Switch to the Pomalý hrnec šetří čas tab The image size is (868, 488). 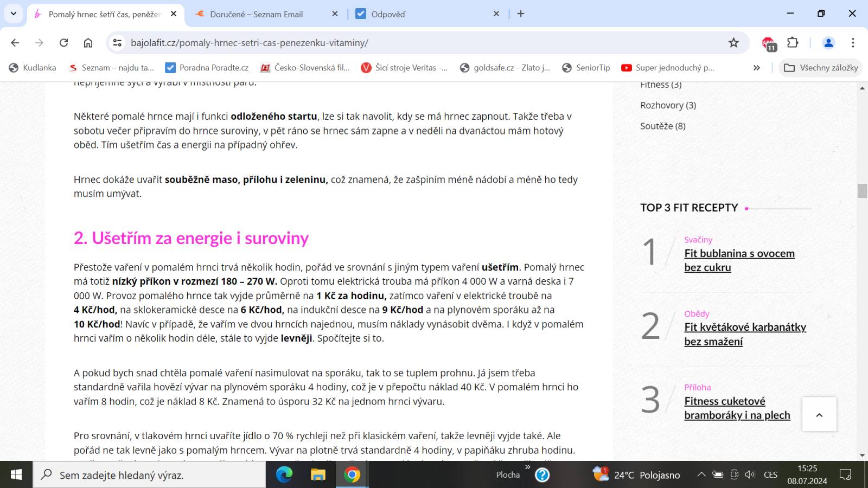pyautogui.click(x=105, y=14)
